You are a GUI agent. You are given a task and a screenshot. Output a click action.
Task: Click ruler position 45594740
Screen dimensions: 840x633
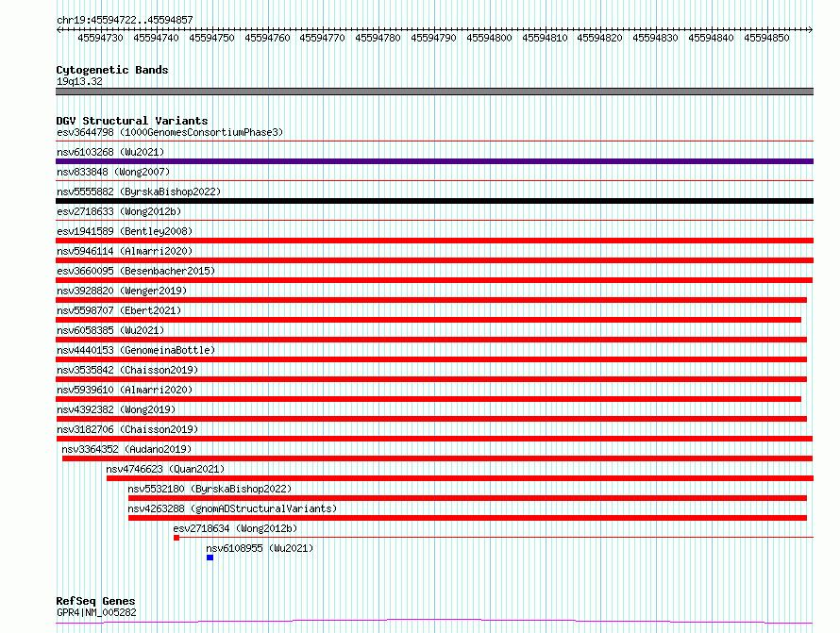click(156, 38)
